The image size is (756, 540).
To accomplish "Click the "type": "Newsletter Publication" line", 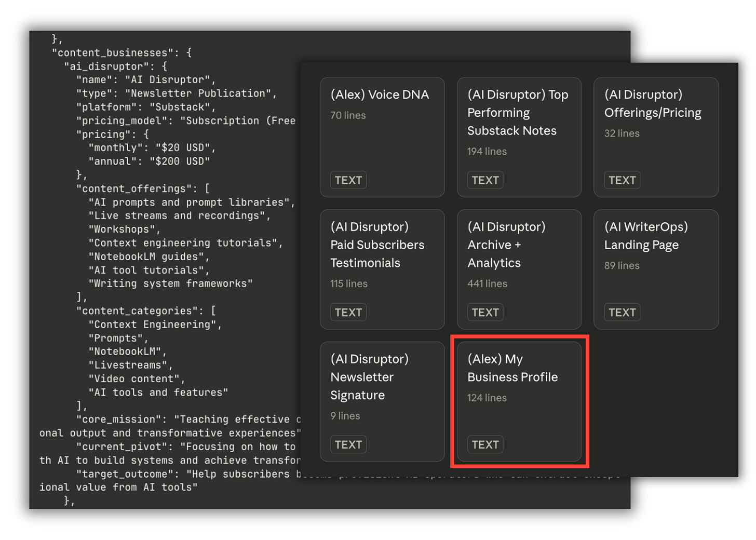I will coord(177,93).
